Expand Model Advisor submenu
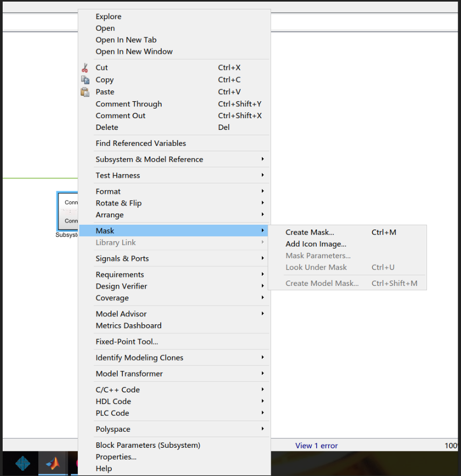The image size is (461, 476). (174, 314)
